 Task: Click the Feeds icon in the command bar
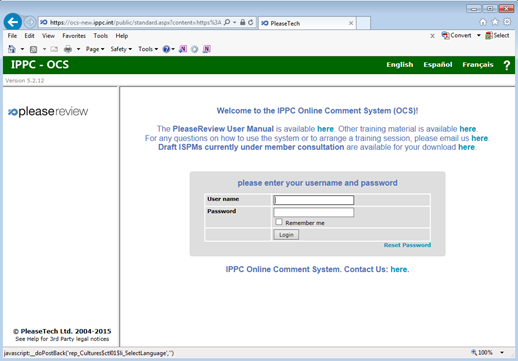[x=33, y=49]
